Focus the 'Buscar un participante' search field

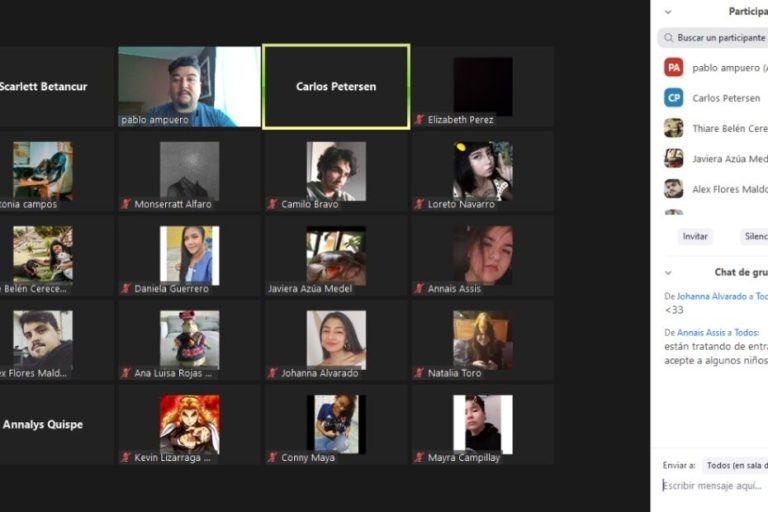click(x=720, y=38)
